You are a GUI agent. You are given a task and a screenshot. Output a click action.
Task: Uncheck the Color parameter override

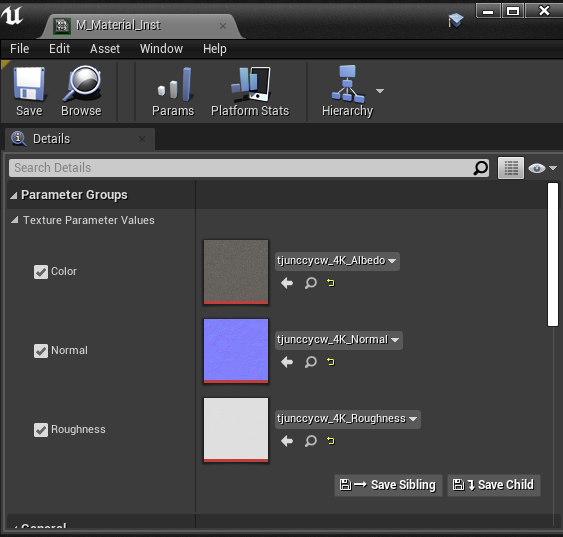tap(41, 272)
